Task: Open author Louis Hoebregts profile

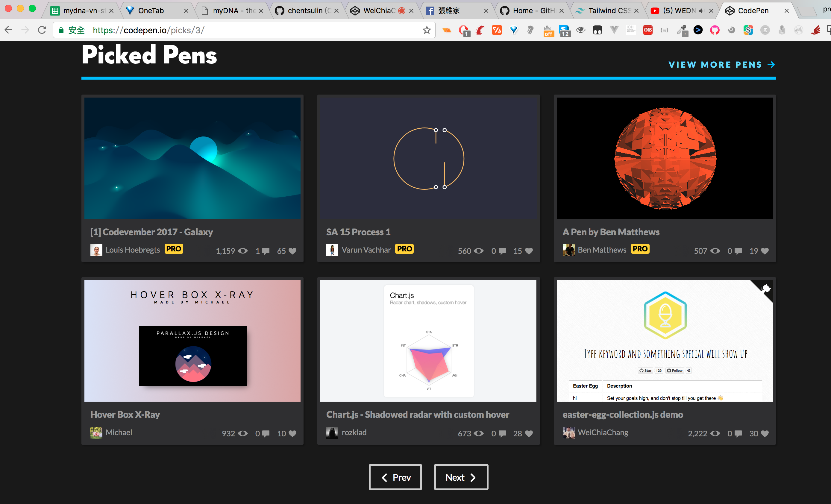Action: click(x=133, y=250)
